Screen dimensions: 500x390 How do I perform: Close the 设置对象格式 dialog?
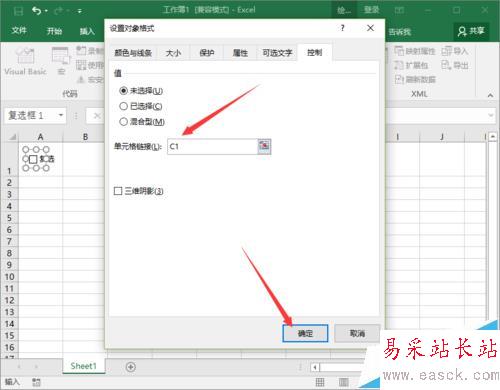[370, 28]
